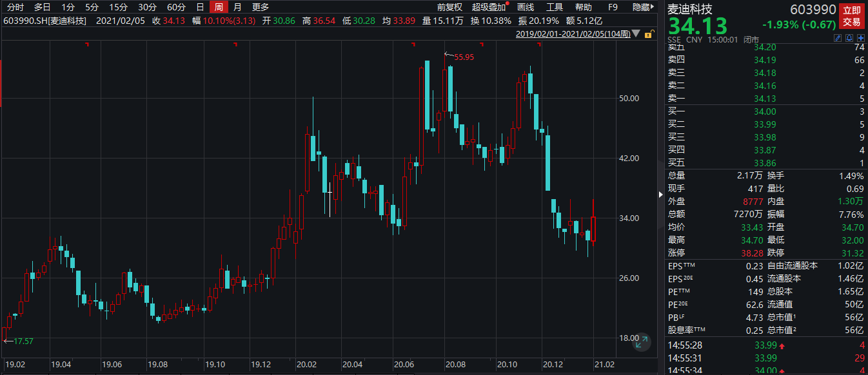Click the 卖一 ask price 34.13 row

pyautogui.click(x=765, y=98)
